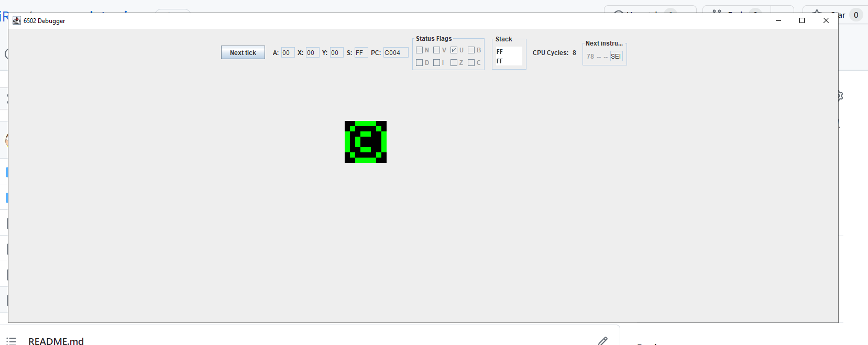Screen dimensions: 868x345
Task: Click the Next tick button
Action: click(243, 52)
